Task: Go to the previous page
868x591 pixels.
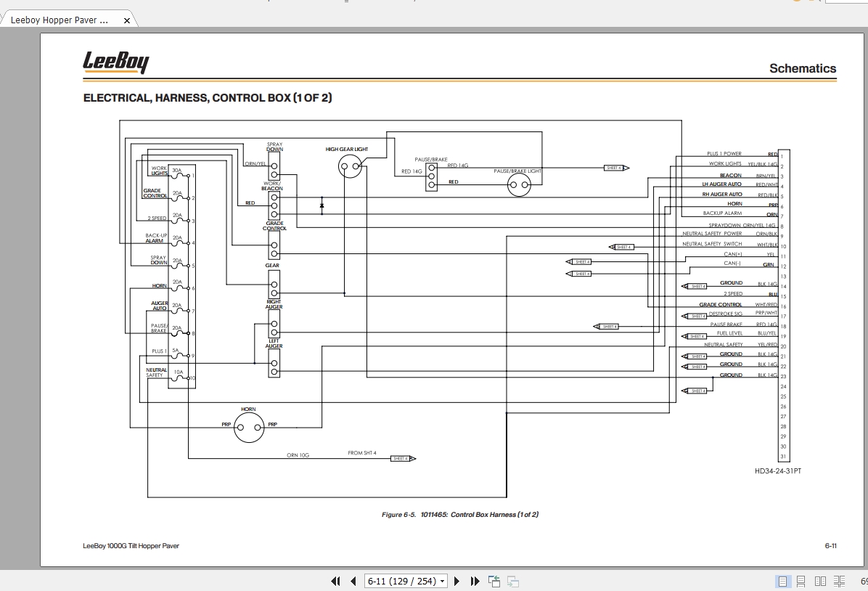Action: coord(353,581)
